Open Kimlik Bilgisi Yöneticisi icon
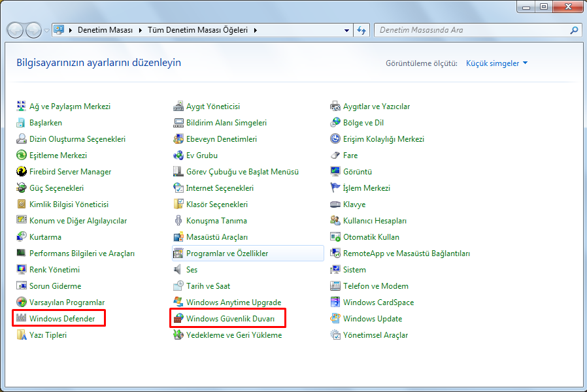587x392 pixels. [x=22, y=204]
